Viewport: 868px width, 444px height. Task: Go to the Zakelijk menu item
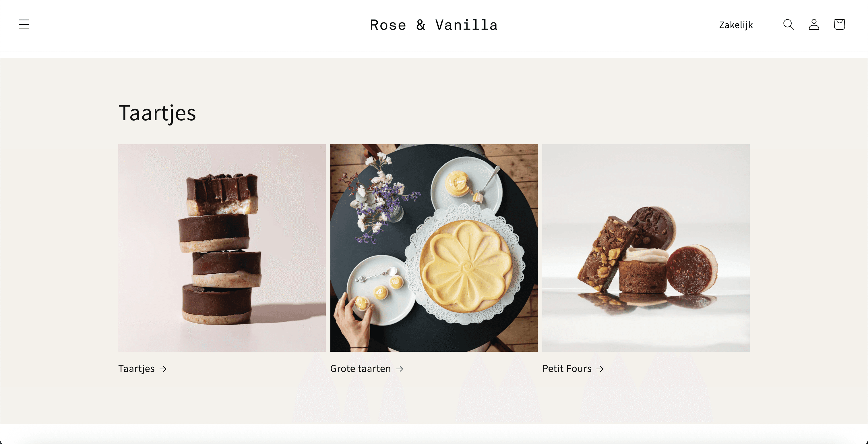(736, 25)
